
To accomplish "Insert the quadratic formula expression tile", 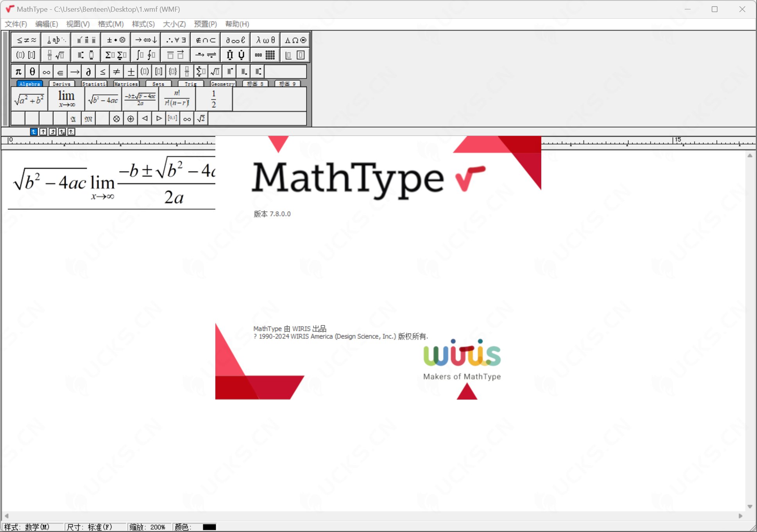I will click(x=140, y=99).
